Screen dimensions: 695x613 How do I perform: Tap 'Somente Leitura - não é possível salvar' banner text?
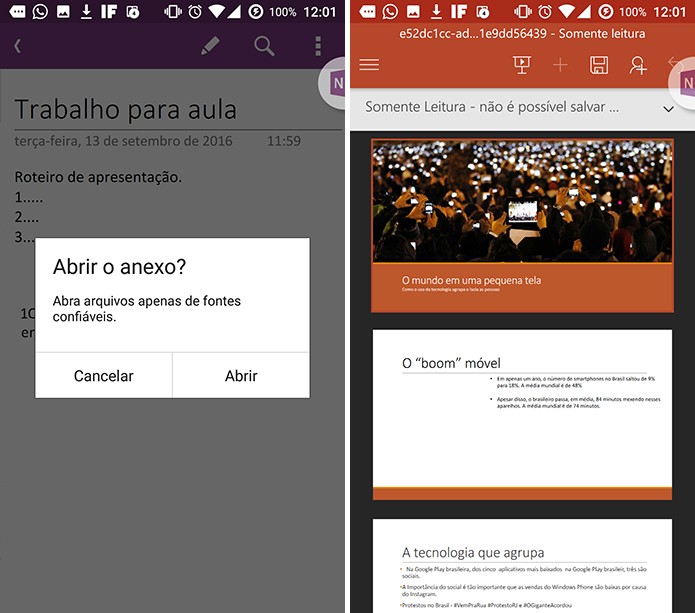pos(492,107)
